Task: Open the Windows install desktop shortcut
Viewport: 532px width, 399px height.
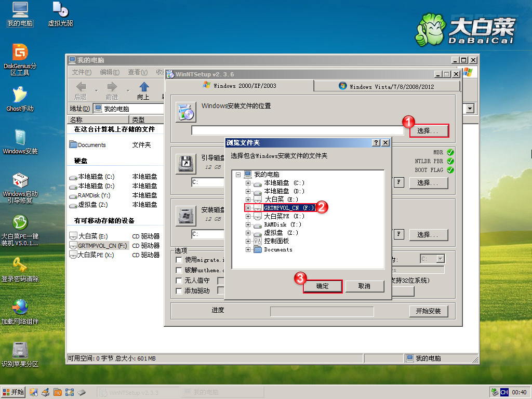Action: [x=20, y=138]
